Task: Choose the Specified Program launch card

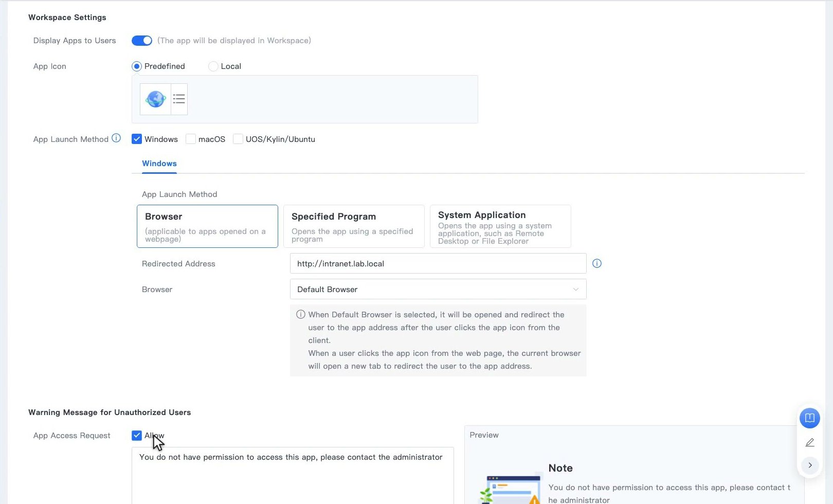Action: [354, 226]
